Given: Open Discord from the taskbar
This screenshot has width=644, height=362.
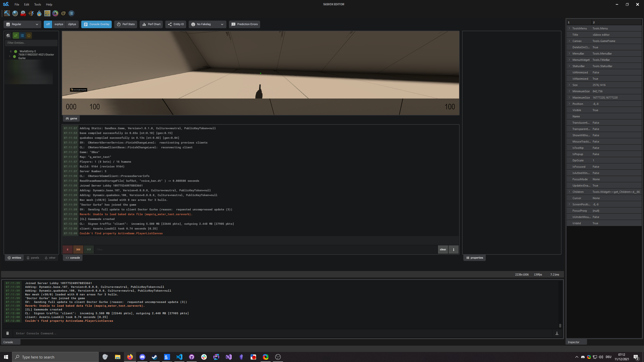Looking at the screenshot, I should (142, 357).
